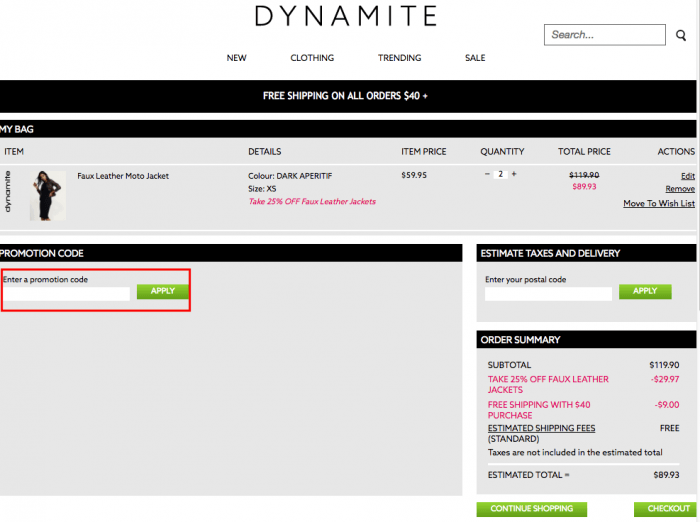The image size is (700, 522).
Task: Increase jacket quantity with plus button
Action: (514, 174)
